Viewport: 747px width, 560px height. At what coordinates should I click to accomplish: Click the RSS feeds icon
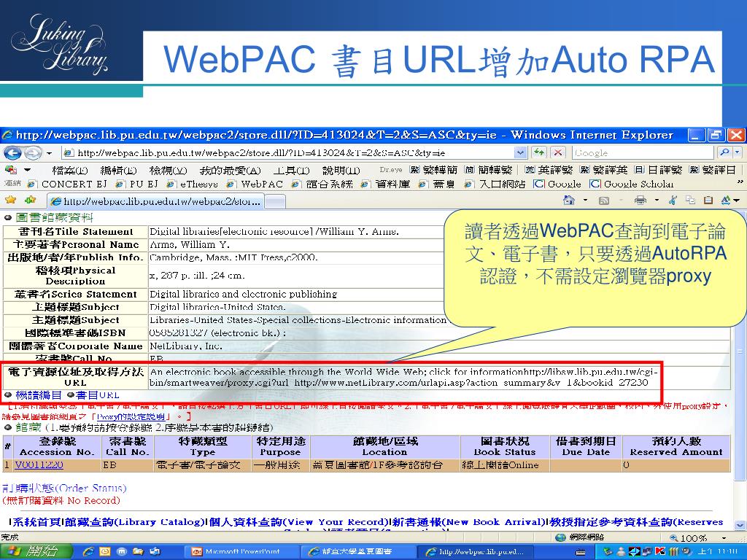[603, 201]
